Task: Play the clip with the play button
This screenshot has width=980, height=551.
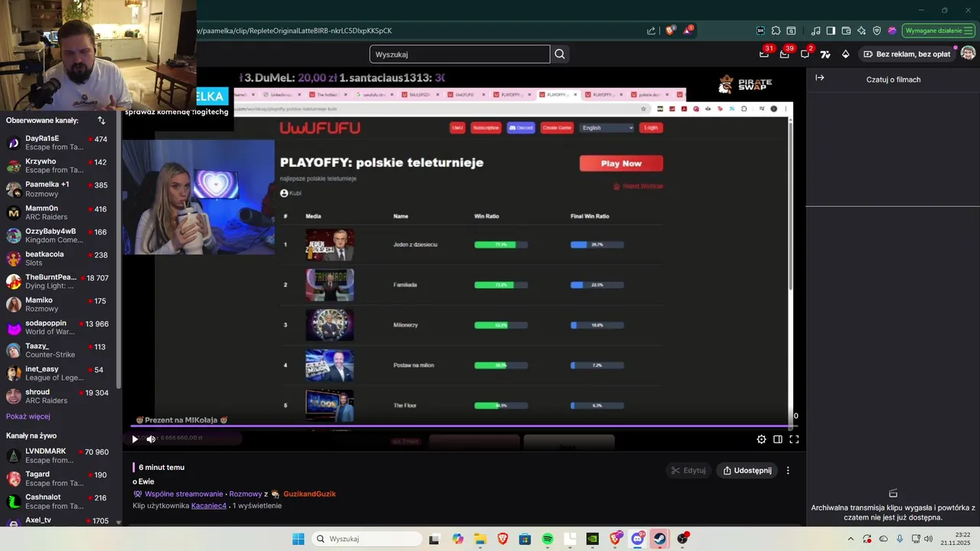Action: (135, 439)
